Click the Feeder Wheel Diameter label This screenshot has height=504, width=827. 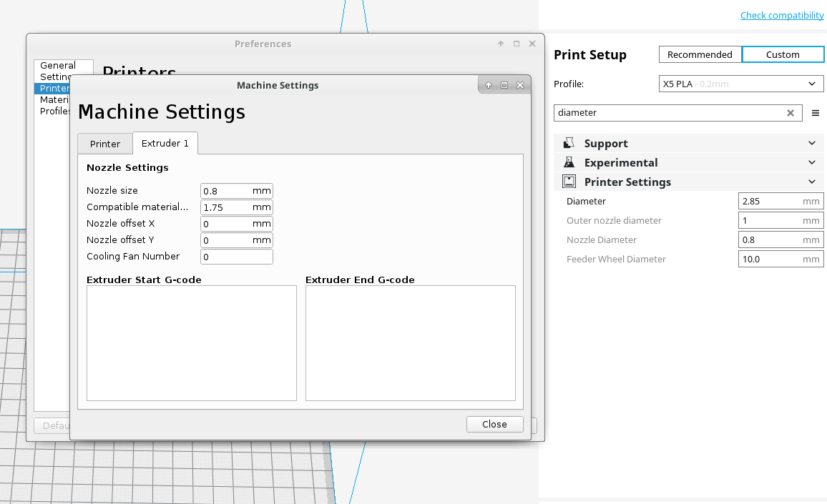(x=616, y=259)
